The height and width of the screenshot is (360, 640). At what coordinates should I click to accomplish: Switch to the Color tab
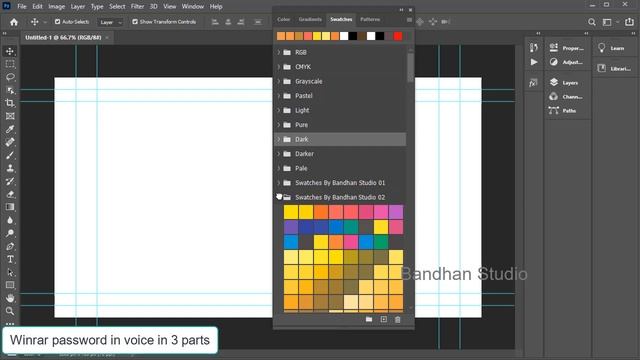click(283, 19)
